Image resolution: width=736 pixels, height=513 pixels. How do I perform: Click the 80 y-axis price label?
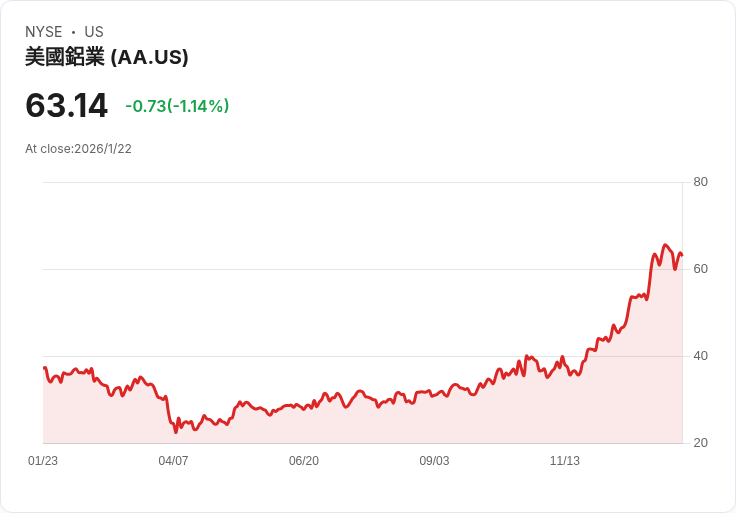tap(701, 182)
